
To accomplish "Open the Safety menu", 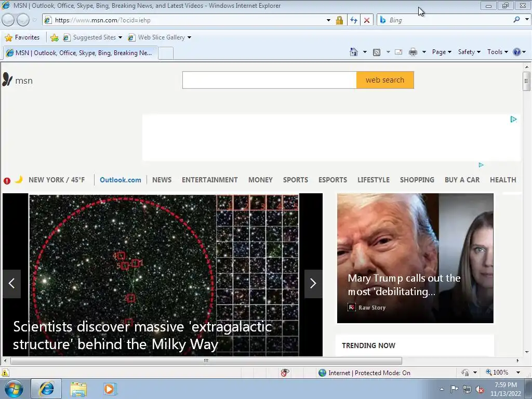I will (x=469, y=52).
